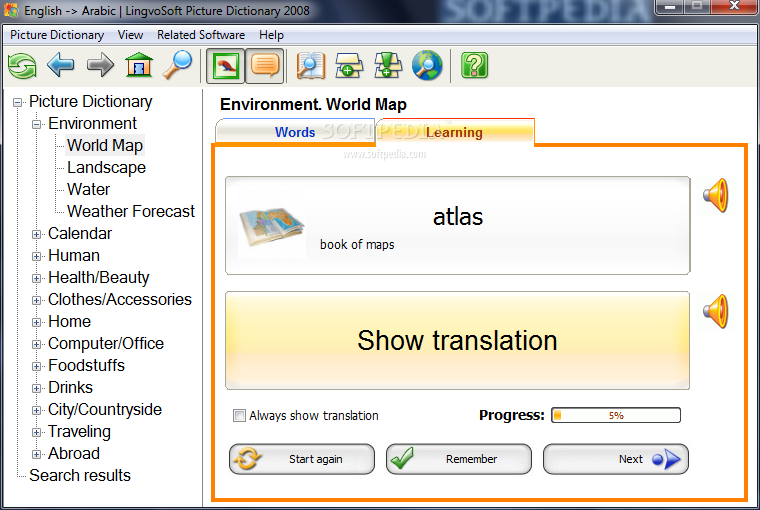Screen dimensions: 760x510
Task: Open the Home page icon
Action: (x=139, y=65)
